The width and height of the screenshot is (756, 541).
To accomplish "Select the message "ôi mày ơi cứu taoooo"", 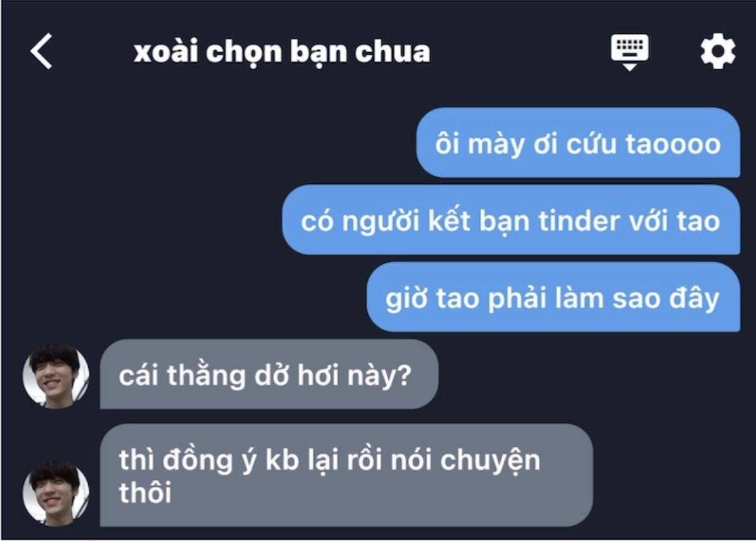I will click(x=578, y=143).
